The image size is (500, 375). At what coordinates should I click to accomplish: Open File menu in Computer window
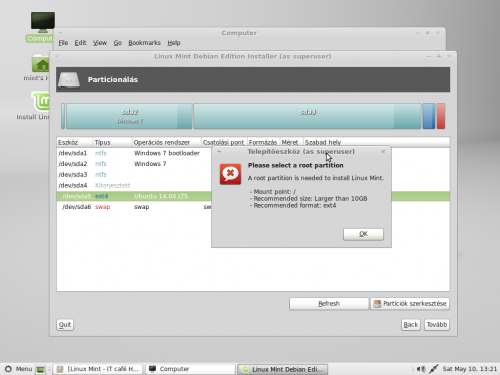(x=63, y=43)
